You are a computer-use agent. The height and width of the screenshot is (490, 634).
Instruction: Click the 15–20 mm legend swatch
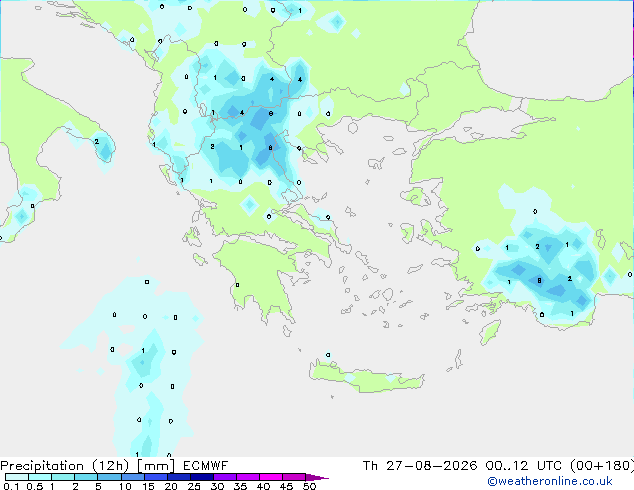click(x=156, y=477)
